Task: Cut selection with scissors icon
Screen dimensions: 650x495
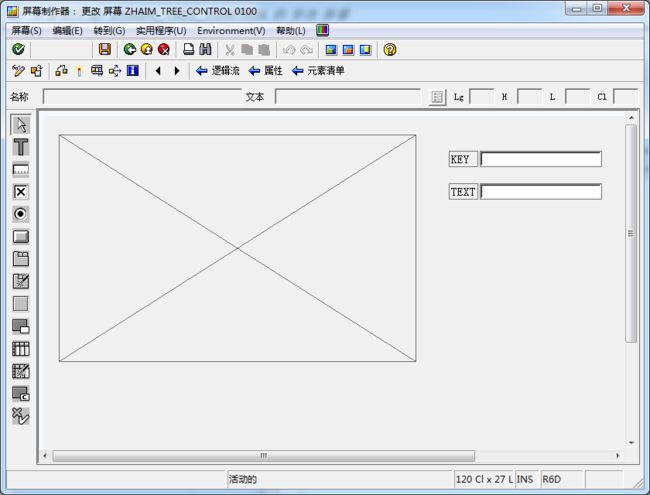Action: (230, 50)
